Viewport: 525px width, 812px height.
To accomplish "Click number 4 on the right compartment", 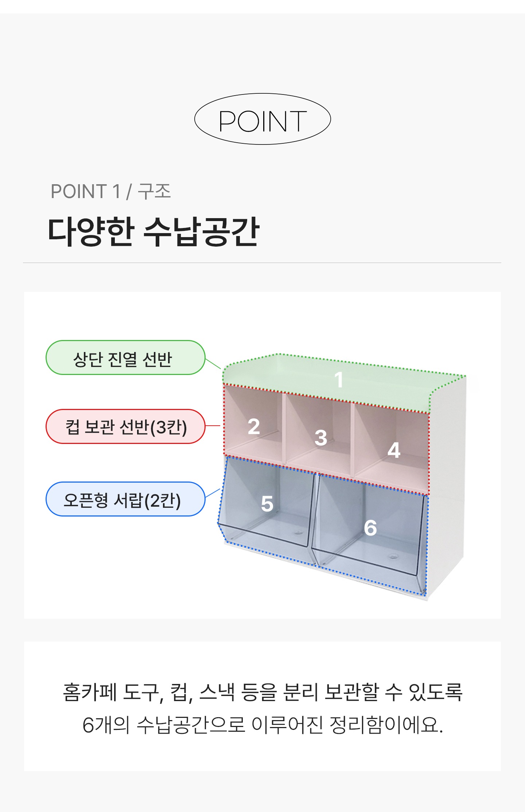I will 394,450.
